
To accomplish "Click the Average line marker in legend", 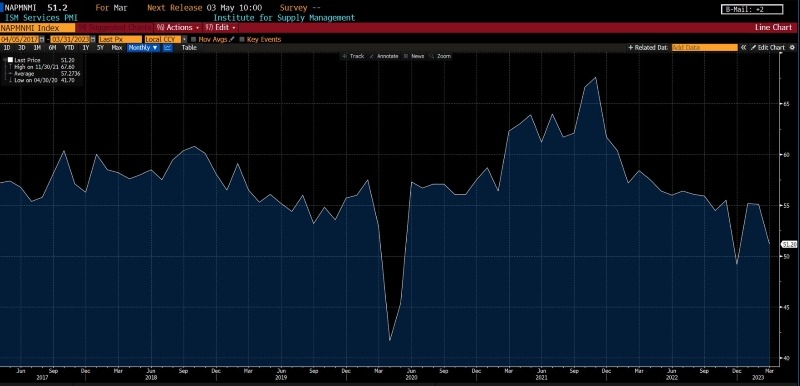I will (x=10, y=73).
